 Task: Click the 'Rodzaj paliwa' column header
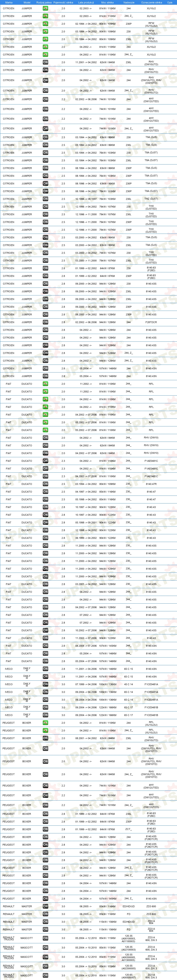(x=44, y=2)
